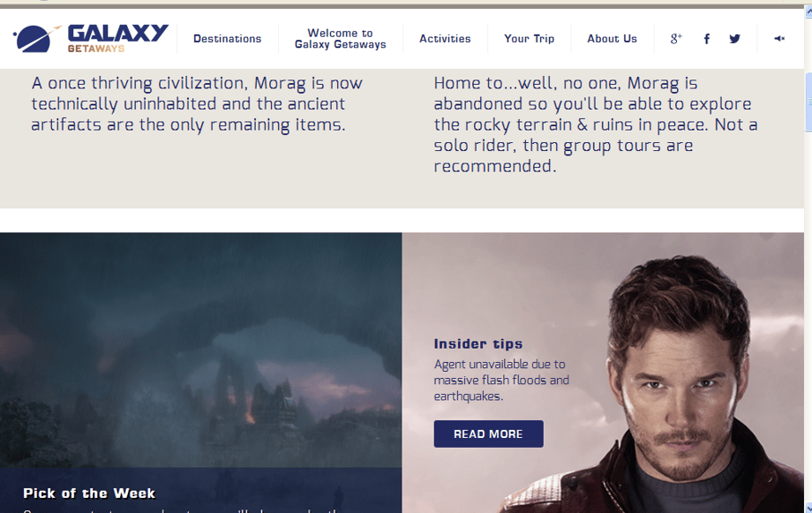Click the 'once thriving civilization' paragraph

click(x=197, y=103)
